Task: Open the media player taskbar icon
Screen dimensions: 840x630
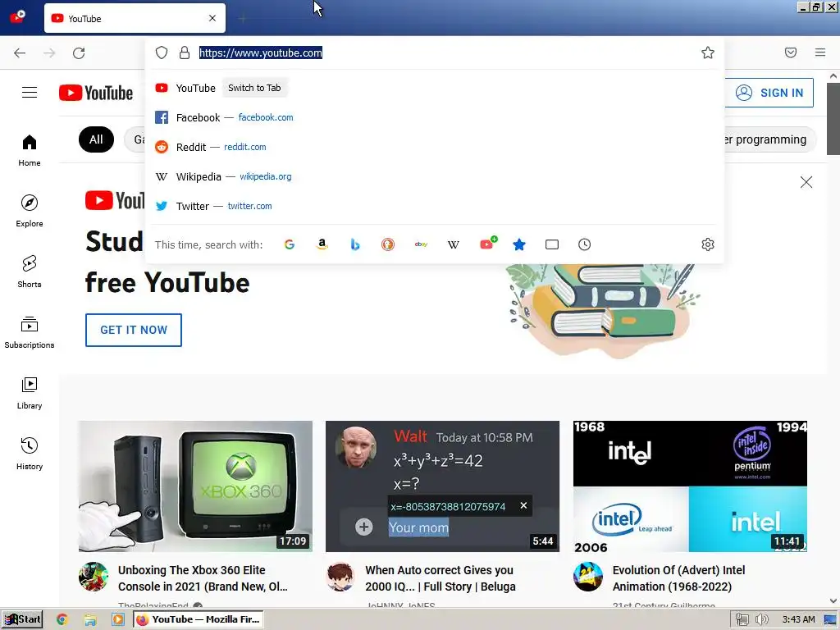Action: coord(118,619)
